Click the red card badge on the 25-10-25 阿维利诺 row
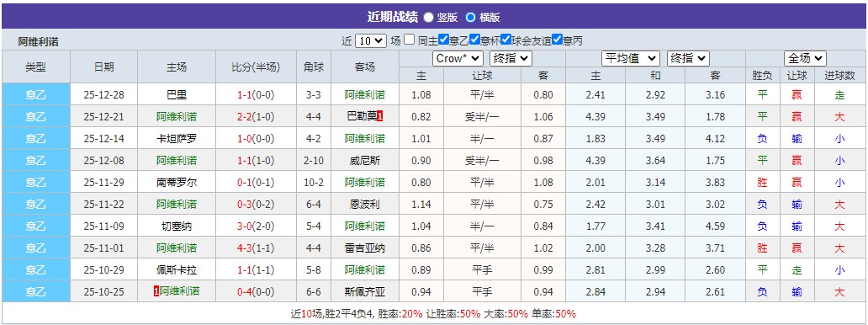This screenshot has width=868, height=325. point(156,291)
